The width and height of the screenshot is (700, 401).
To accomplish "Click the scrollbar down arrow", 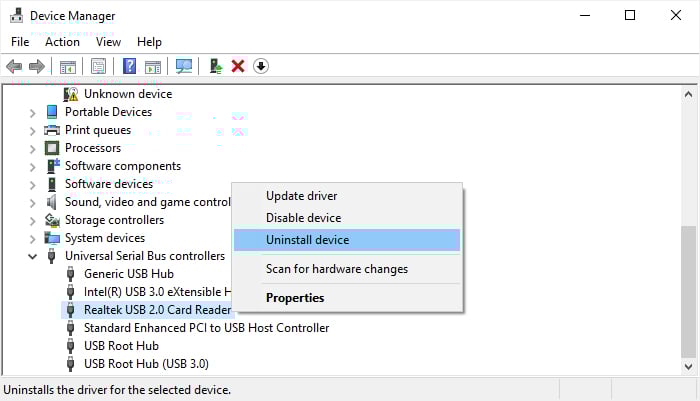I will 688,367.
